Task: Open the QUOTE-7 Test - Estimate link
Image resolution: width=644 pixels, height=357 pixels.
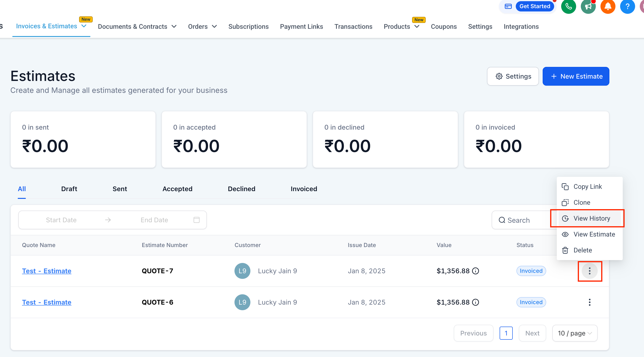Action: coord(47,271)
